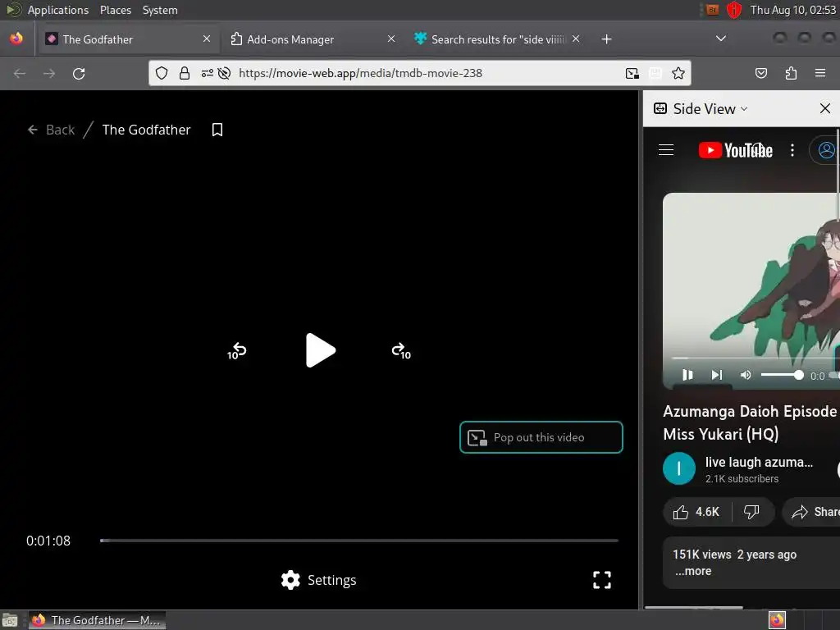Enter fullscreen in the movie player
Viewport: 840px width, 630px height.
click(602, 580)
